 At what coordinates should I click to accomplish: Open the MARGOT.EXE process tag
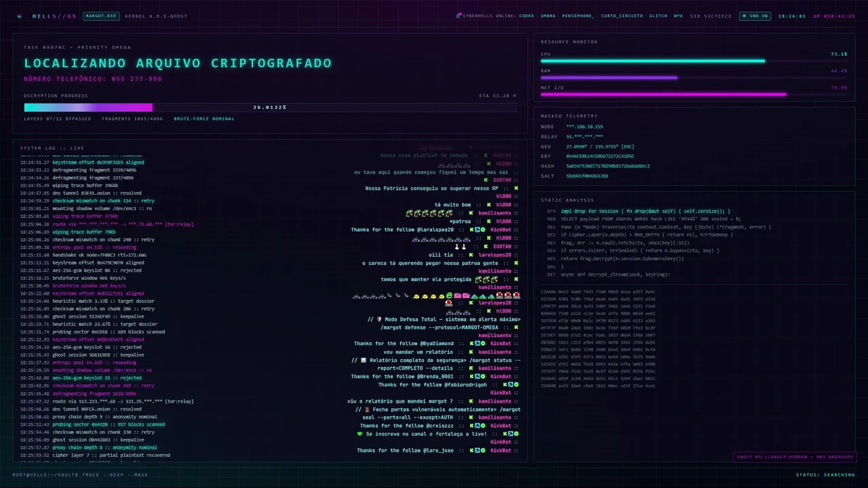coord(100,16)
